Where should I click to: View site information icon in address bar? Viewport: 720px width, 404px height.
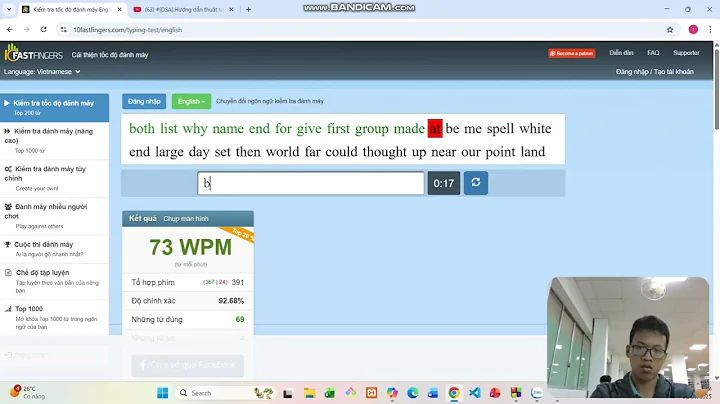[64, 29]
